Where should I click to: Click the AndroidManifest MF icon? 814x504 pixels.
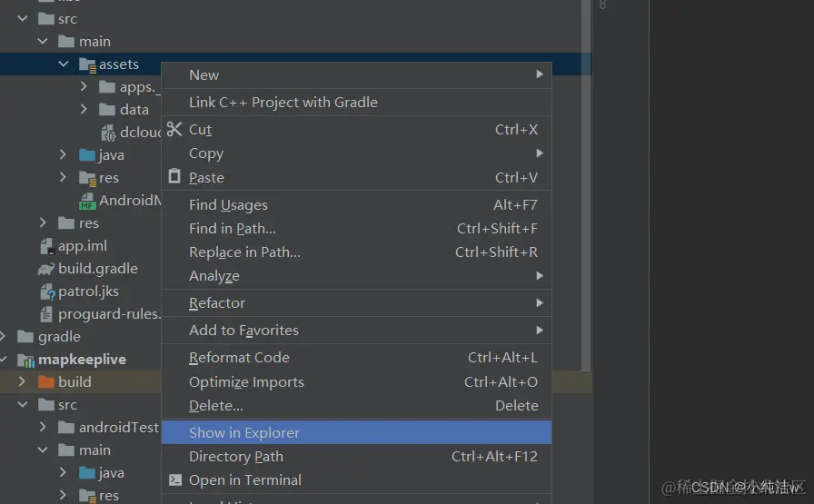(x=87, y=201)
